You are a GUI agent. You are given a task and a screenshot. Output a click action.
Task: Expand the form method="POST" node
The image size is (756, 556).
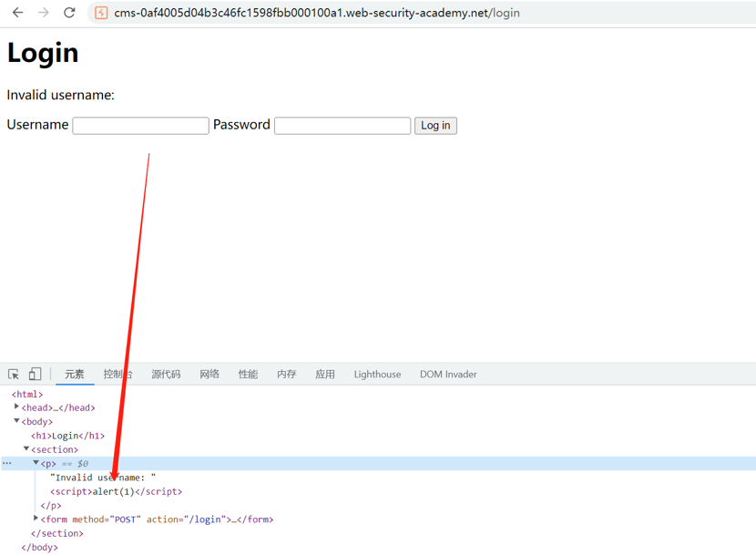[x=36, y=519]
